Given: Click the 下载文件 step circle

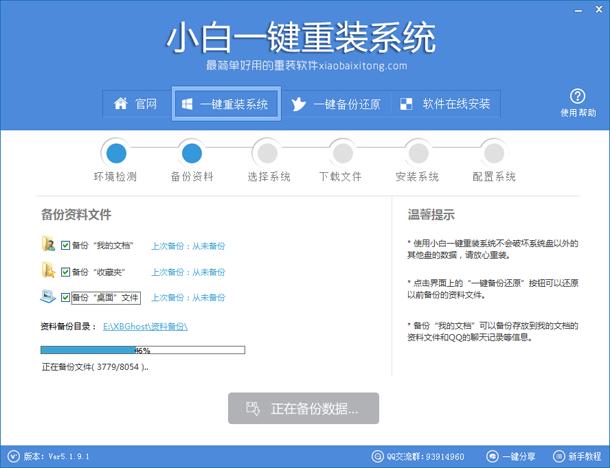Looking at the screenshot, I should click(342, 153).
